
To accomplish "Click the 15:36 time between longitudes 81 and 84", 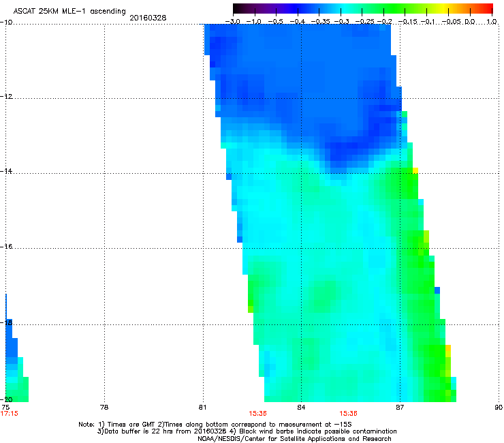I will pyautogui.click(x=257, y=414).
